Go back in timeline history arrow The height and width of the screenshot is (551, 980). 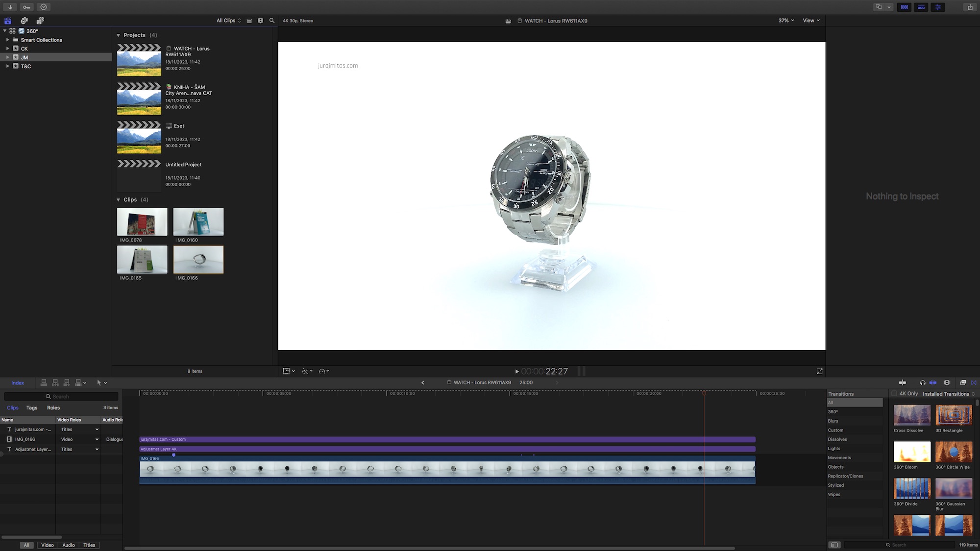pyautogui.click(x=423, y=383)
